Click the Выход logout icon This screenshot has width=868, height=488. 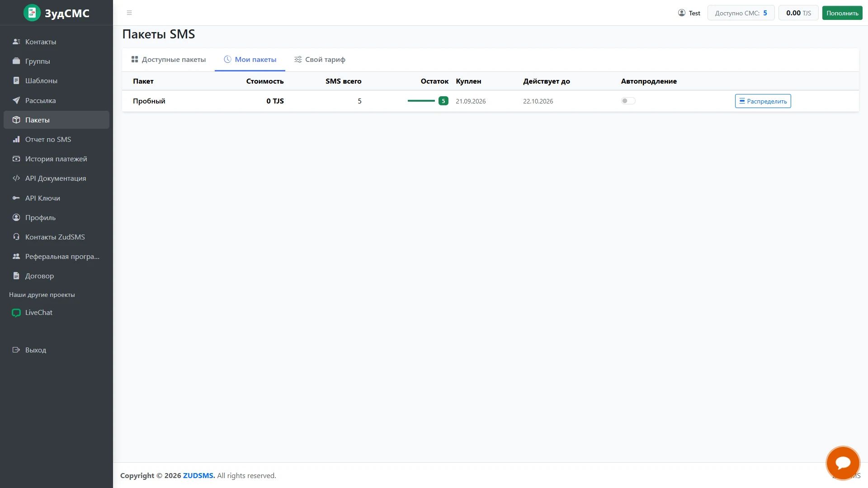click(16, 350)
